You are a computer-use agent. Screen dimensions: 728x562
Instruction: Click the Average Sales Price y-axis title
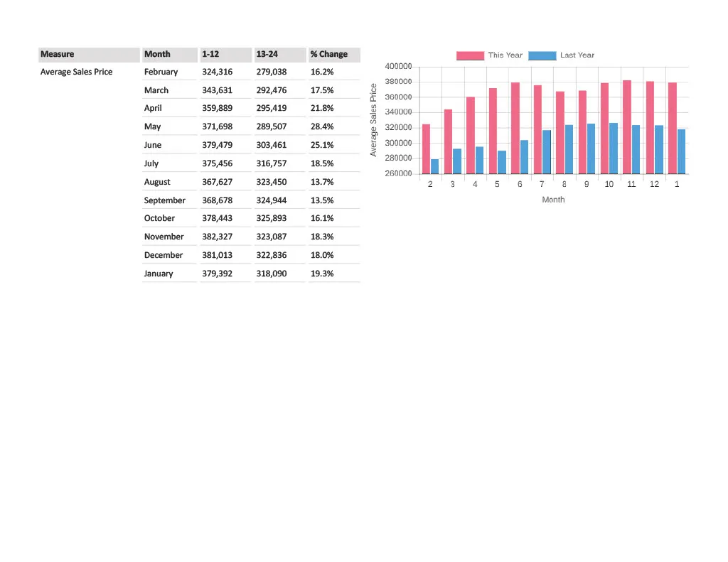click(x=373, y=120)
